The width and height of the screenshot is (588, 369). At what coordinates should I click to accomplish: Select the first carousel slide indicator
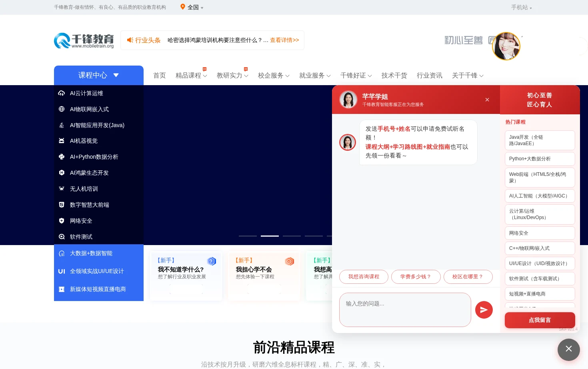pyautogui.click(x=248, y=236)
